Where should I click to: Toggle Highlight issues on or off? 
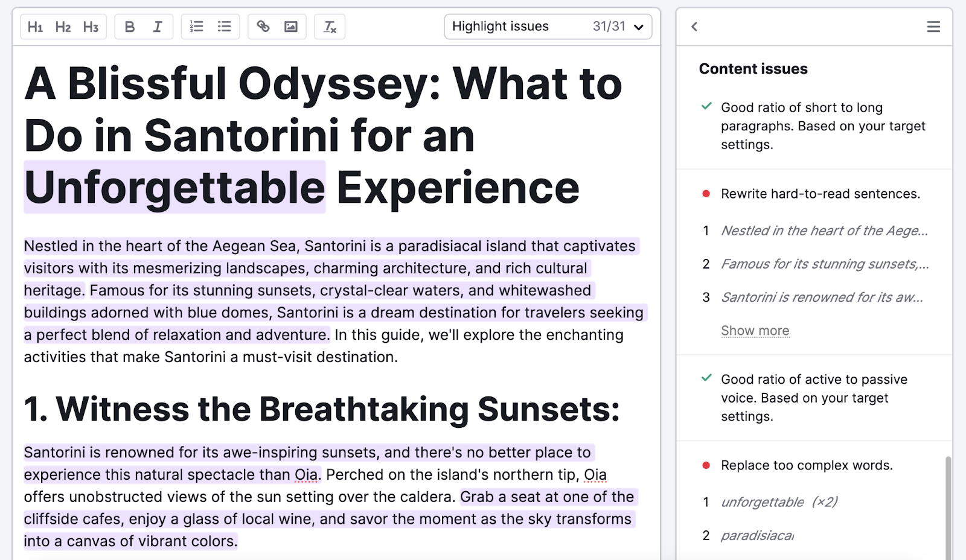(501, 27)
